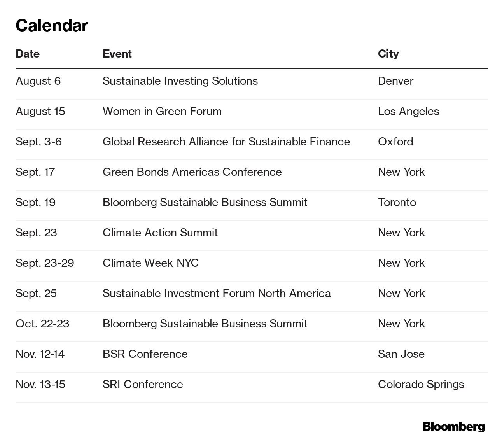Click the August 6 date cell

coord(38,81)
